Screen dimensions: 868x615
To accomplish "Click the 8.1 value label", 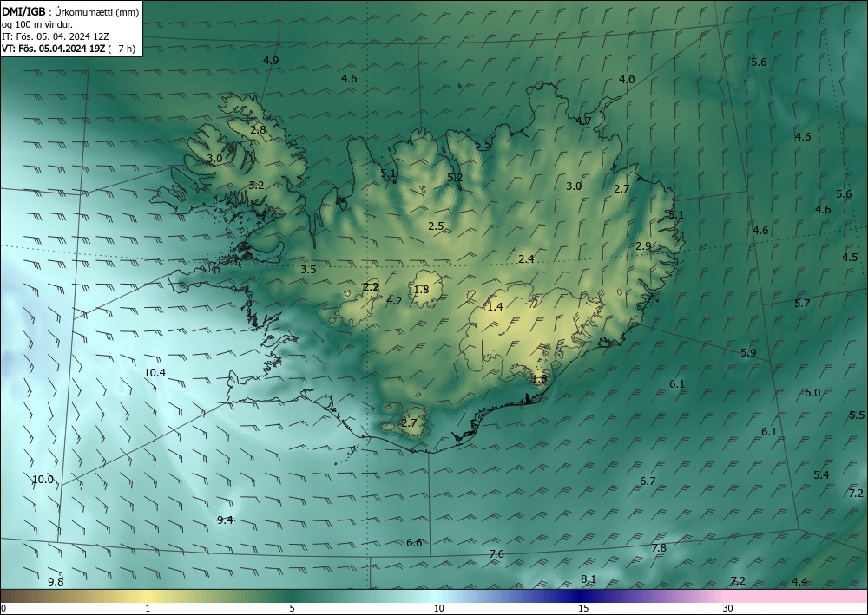I will 588,579.
